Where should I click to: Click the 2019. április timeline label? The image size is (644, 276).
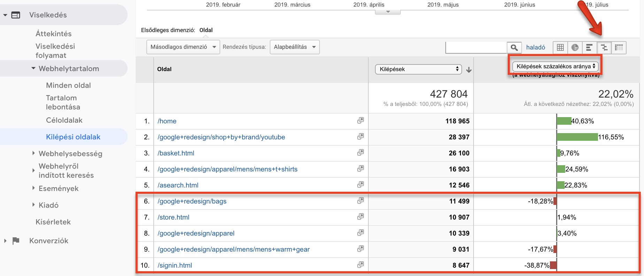[x=369, y=5]
